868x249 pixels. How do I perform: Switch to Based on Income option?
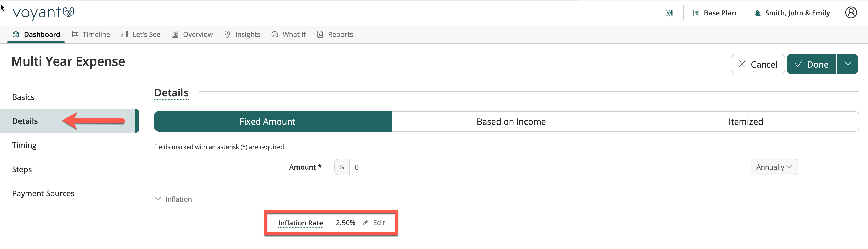tap(511, 121)
